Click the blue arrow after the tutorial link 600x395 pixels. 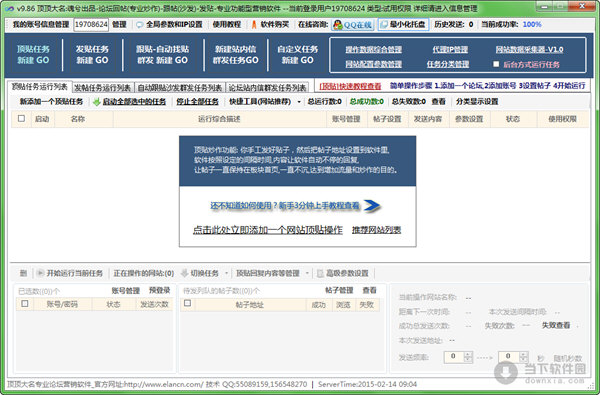pos(372,206)
